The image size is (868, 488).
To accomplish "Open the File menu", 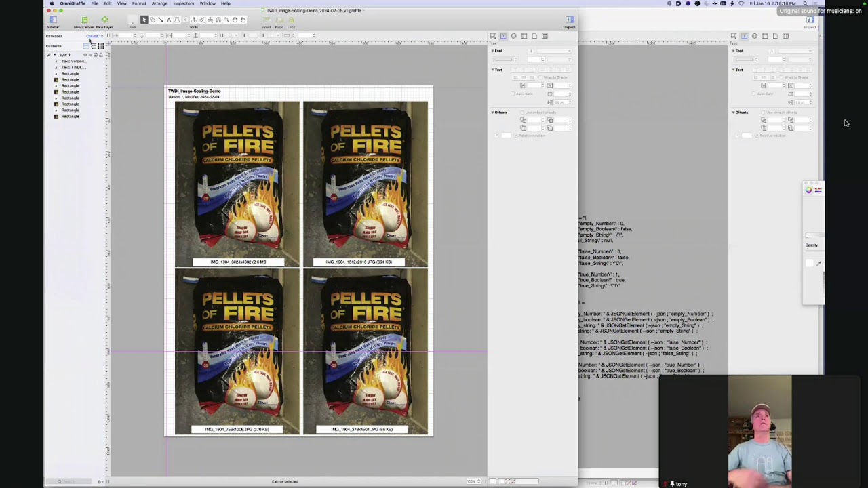I will coord(95,3).
